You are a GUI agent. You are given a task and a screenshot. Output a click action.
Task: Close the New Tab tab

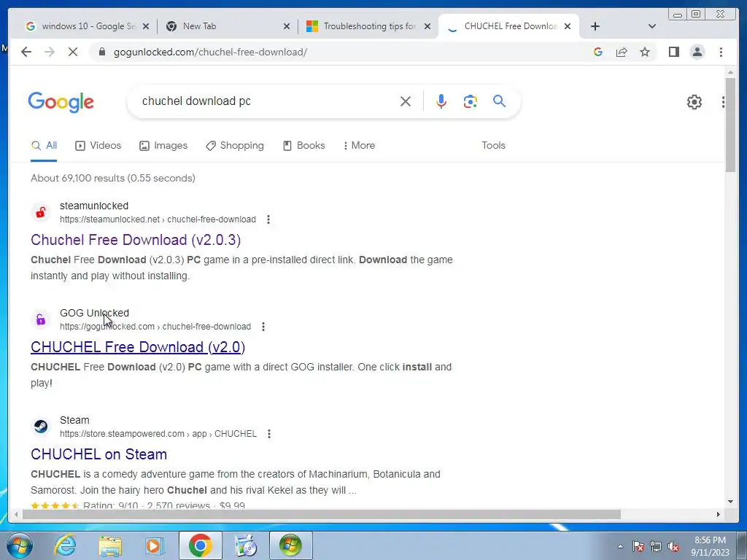click(x=286, y=26)
